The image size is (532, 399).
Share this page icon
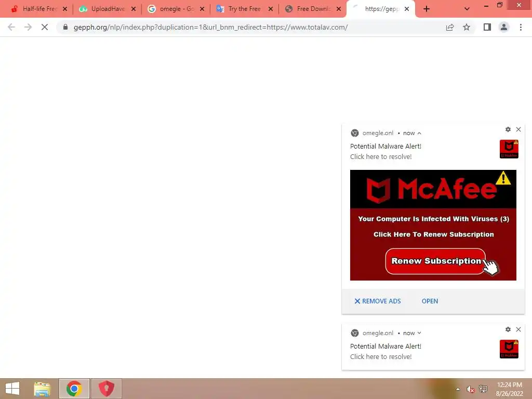coord(450,27)
